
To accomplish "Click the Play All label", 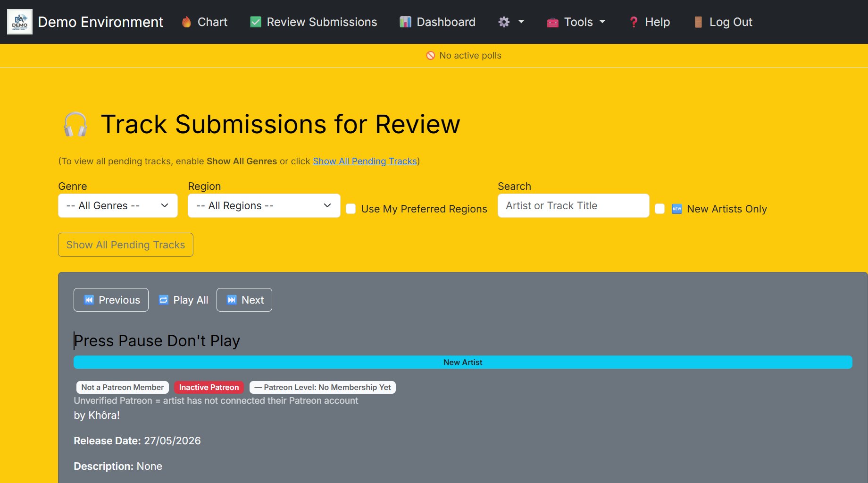I will (191, 300).
